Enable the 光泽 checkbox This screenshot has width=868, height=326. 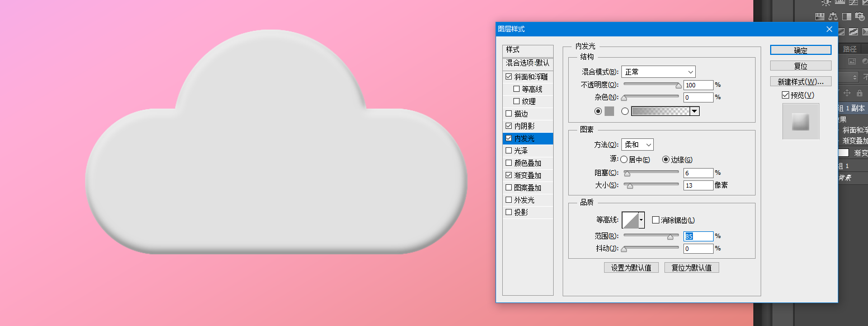tap(508, 151)
